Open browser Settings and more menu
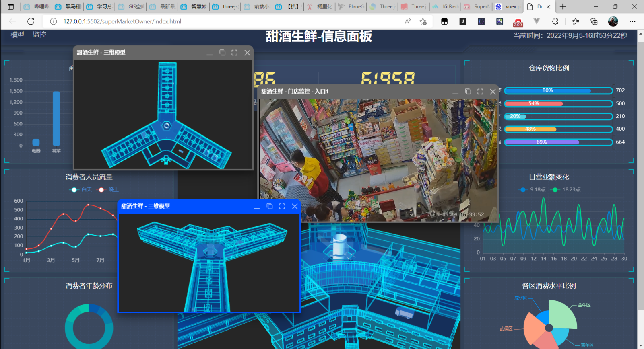This screenshot has width=644, height=349. click(632, 21)
